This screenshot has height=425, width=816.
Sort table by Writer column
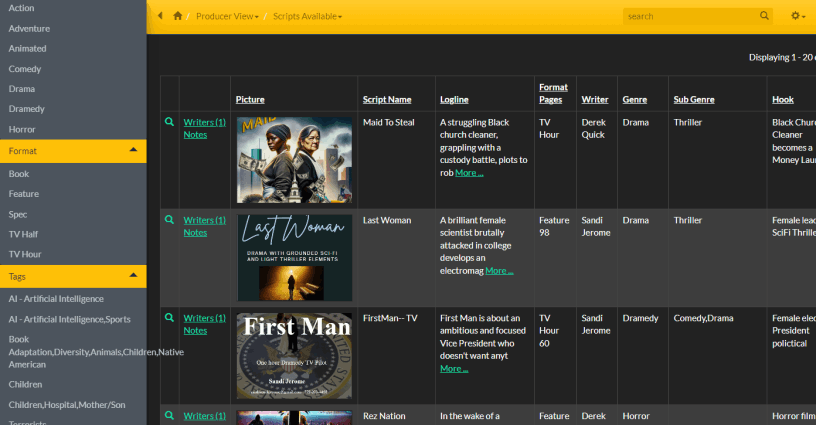[594, 99]
